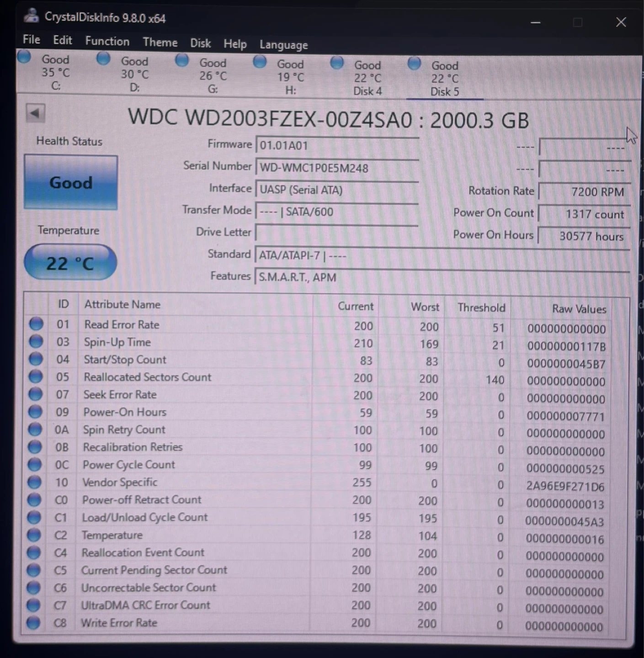Click the Good health status button
The height and width of the screenshot is (658, 644).
[71, 182]
